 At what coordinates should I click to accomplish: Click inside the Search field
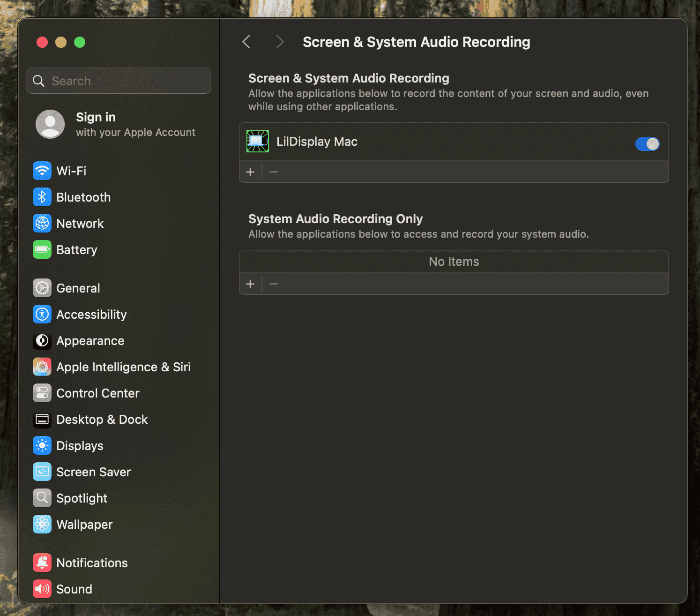(x=118, y=80)
